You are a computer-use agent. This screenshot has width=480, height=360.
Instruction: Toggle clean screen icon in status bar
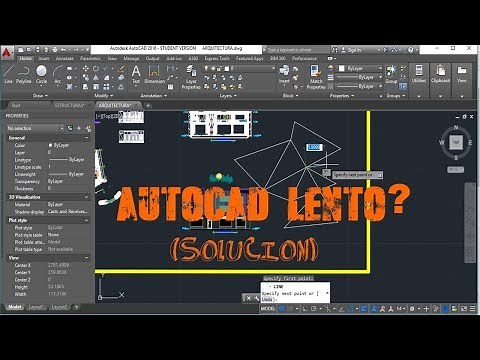pos(464,309)
